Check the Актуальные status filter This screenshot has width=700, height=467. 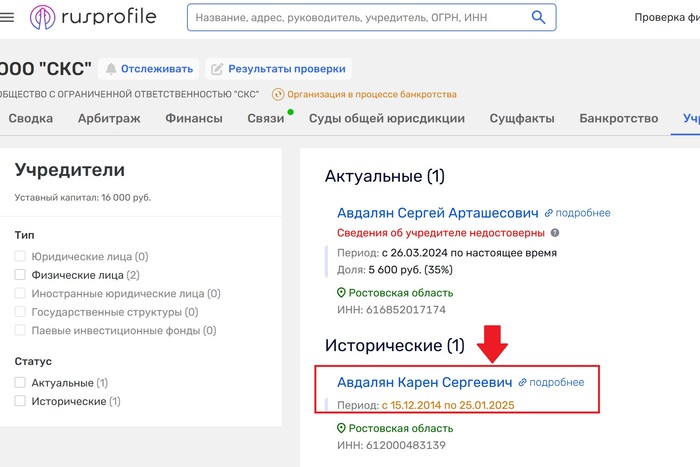[20, 383]
